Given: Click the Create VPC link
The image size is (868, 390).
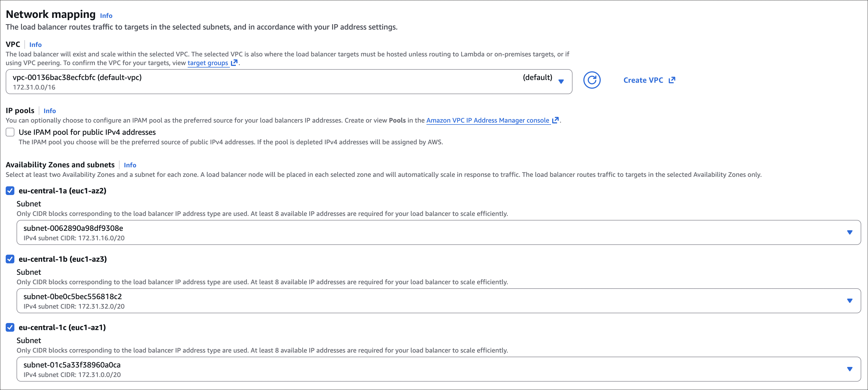Looking at the screenshot, I should 643,80.
